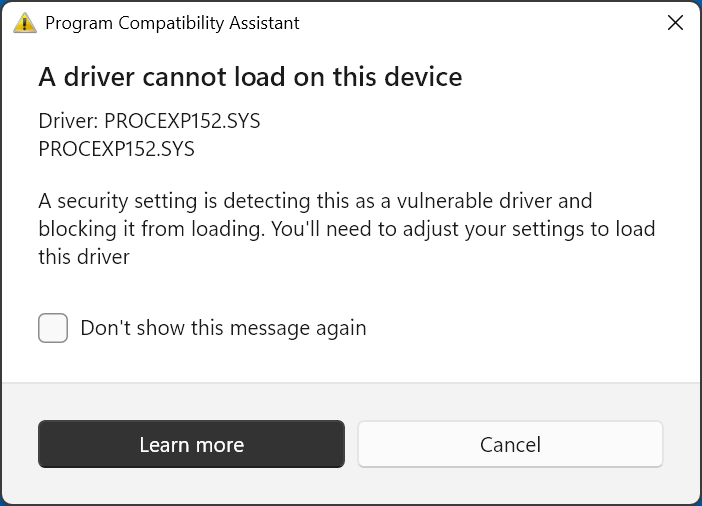Click the final "this driver" text line
The height and width of the screenshot is (506, 702).
pyautogui.click(x=84, y=257)
